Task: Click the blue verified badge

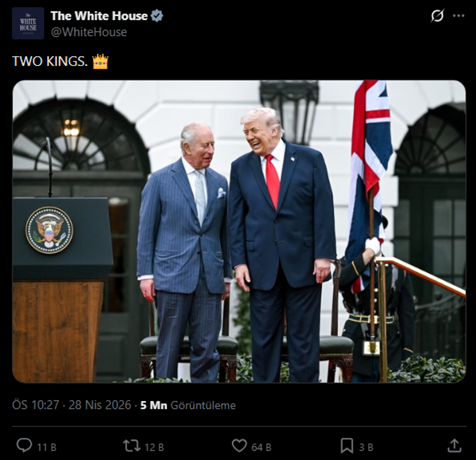Action: [x=157, y=16]
